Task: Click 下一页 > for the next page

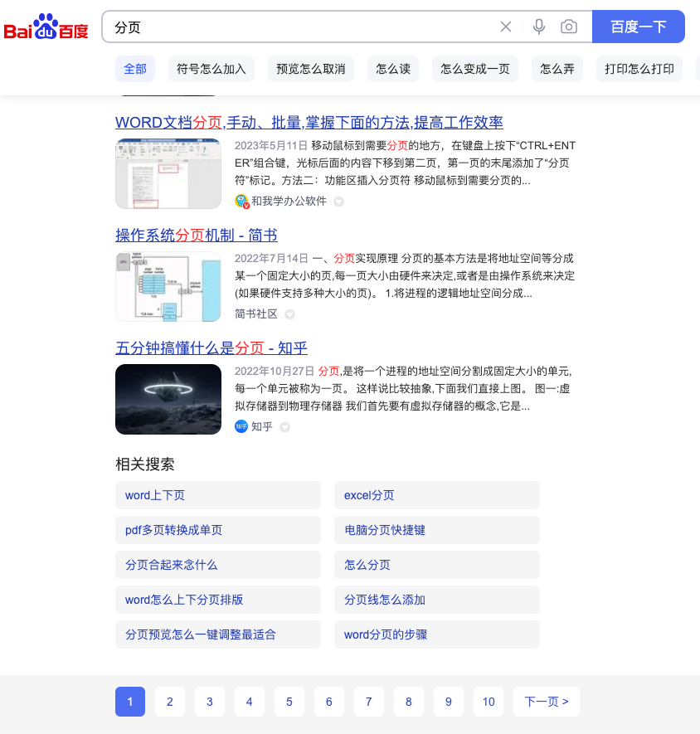Action: pos(547,702)
